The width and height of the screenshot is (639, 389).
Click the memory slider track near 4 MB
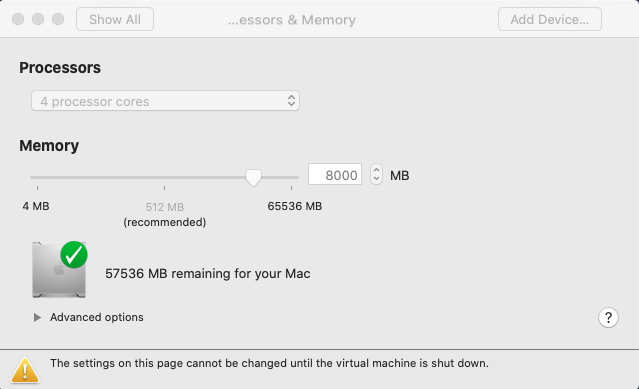click(39, 177)
